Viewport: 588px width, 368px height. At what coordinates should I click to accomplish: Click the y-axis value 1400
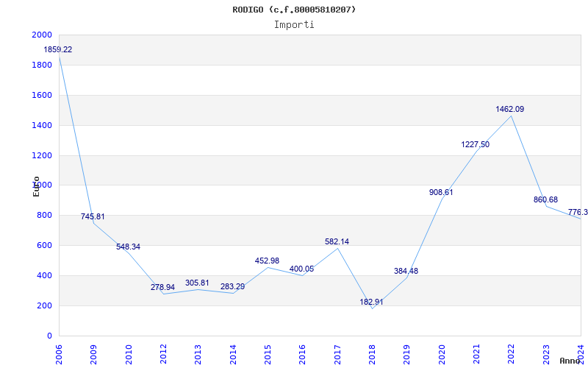(42, 125)
